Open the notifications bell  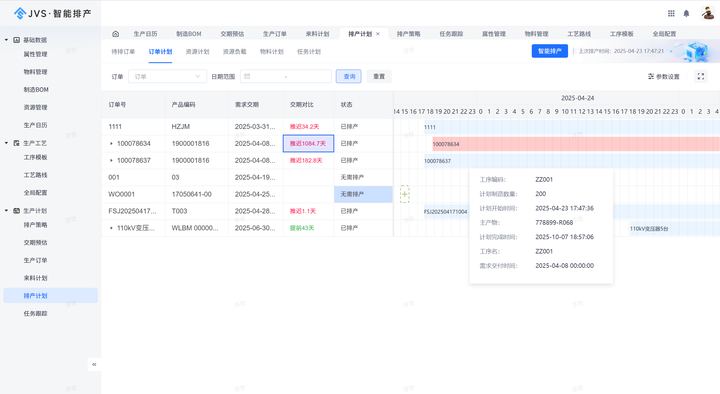pos(686,13)
